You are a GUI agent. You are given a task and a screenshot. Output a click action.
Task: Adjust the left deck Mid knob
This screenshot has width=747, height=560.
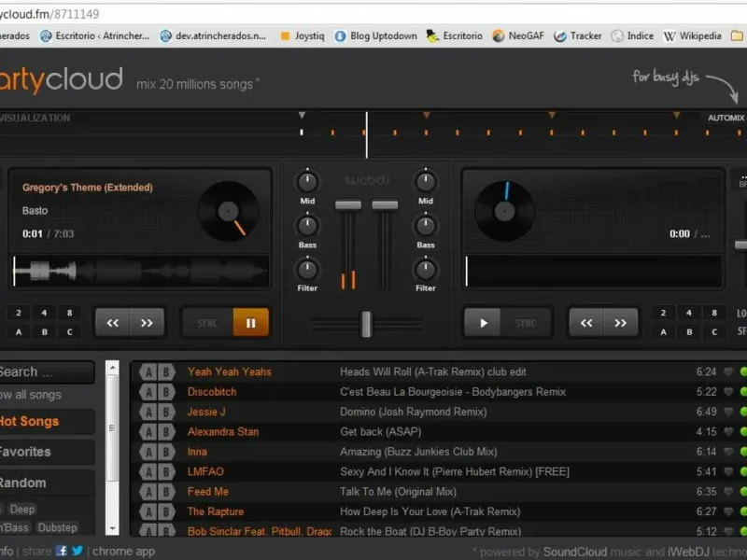pos(307,181)
